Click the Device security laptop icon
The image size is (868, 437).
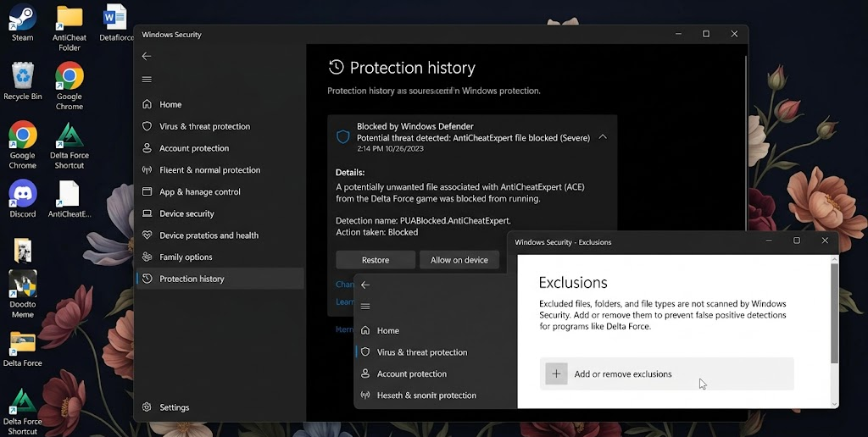click(x=147, y=213)
